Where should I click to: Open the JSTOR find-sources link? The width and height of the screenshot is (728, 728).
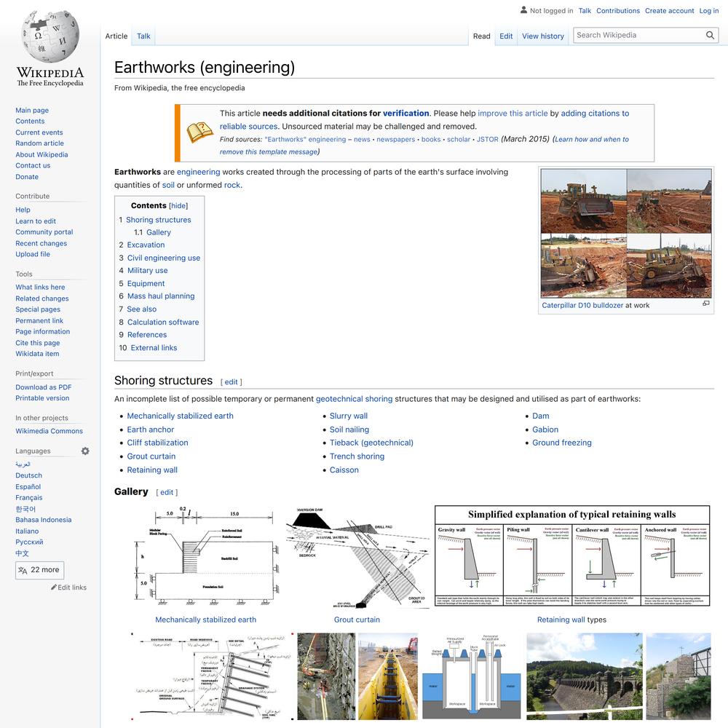pyautogui.click(x=488, y=139)
